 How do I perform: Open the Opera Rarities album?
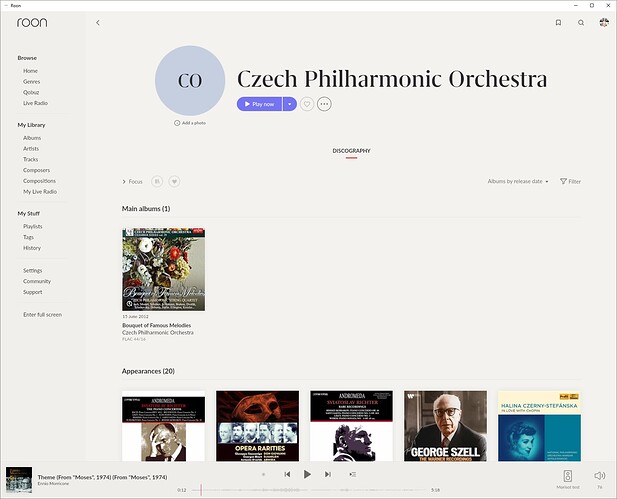pyautogui.click(x=257, y=426)
